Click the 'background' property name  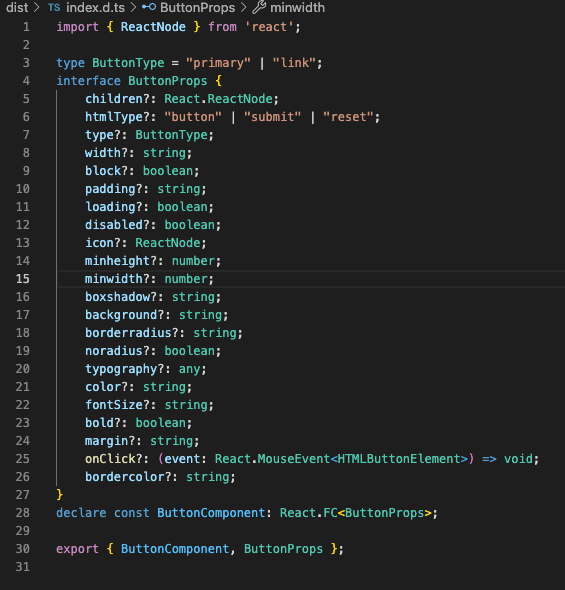pyautogui.click(x=121, y=315)
